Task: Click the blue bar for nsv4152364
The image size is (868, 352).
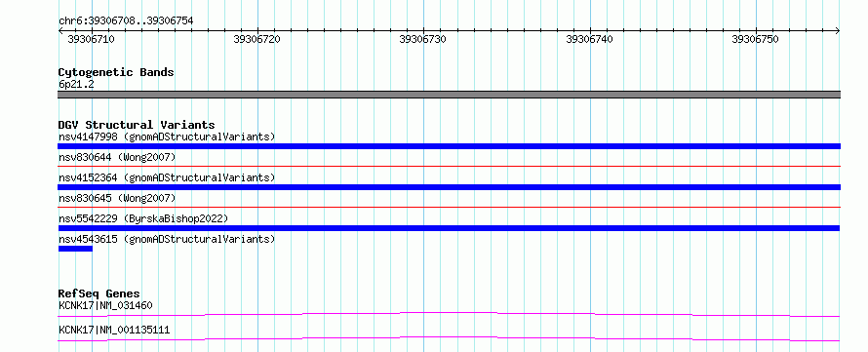Action: (449, 187)
